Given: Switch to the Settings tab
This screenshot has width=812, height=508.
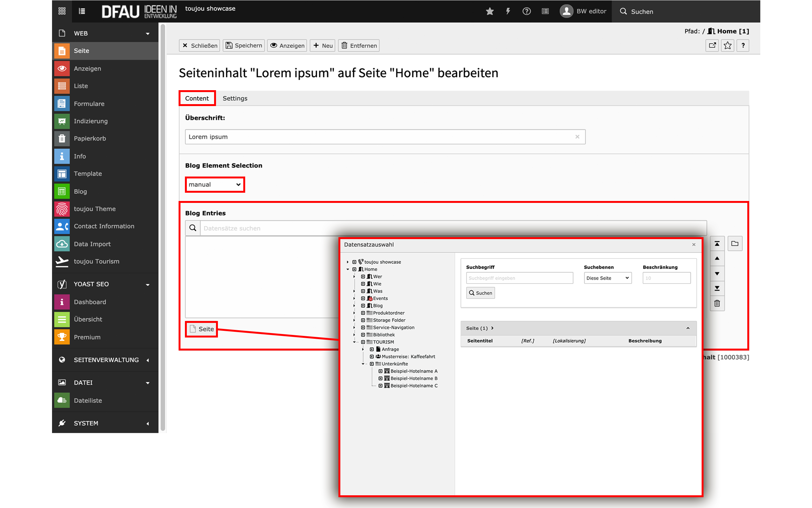Looking at the screenshot, I should click(235, 98).
